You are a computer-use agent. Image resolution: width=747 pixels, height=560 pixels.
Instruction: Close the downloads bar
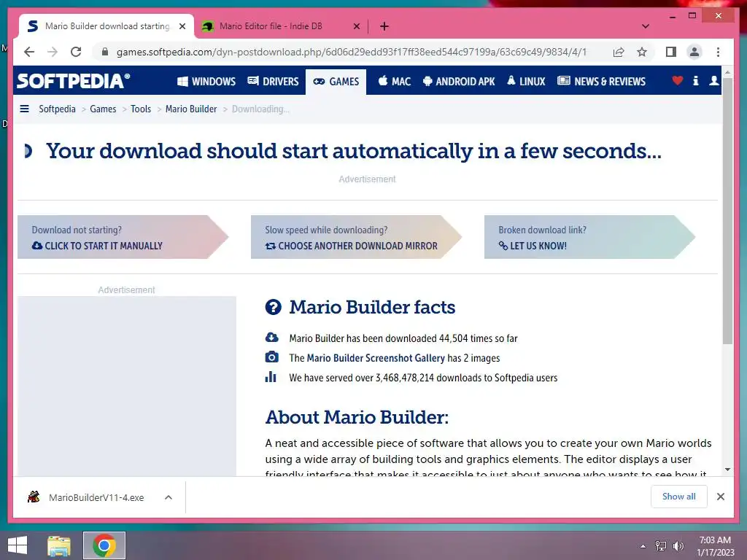(720, 497)
